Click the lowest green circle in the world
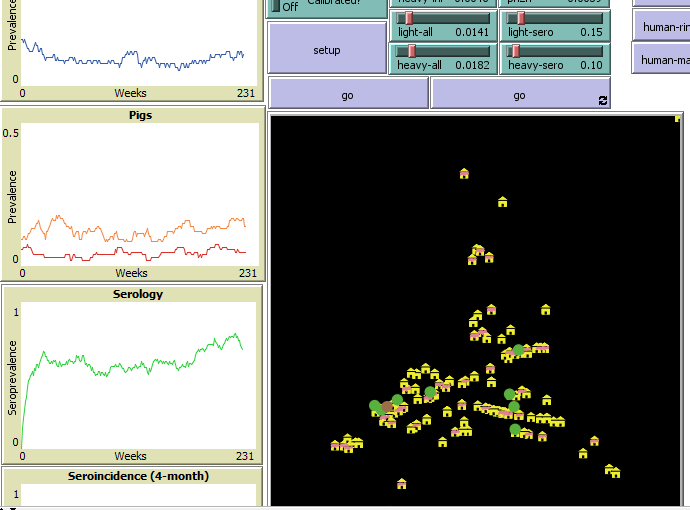 (515, 429)
